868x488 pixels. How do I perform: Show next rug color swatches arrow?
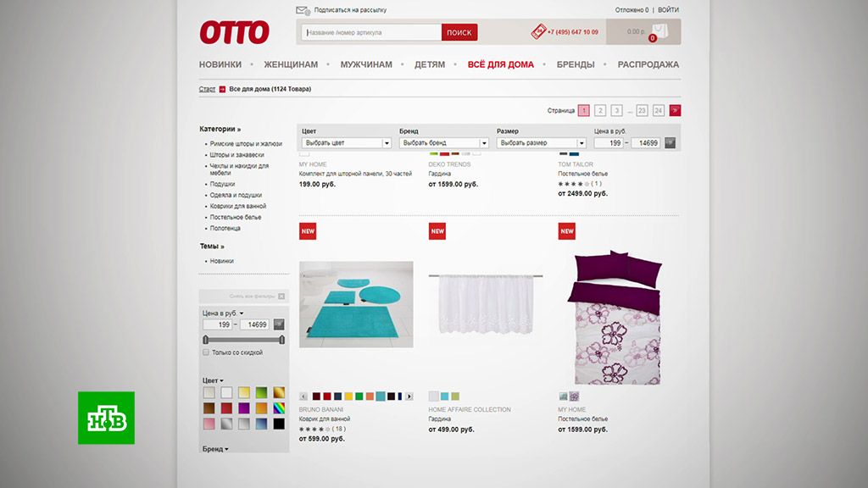pos(409,396)
